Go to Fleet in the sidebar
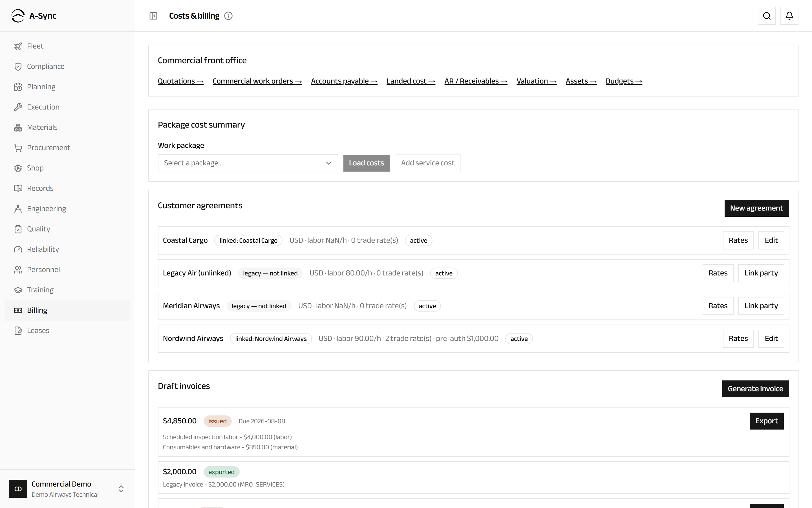Screen dimensions: 812x508 click(x=67, y=46)
